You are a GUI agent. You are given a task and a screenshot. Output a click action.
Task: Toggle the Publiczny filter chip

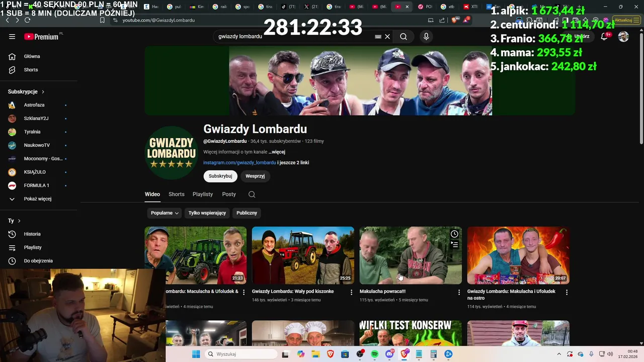tap(247, 213)
